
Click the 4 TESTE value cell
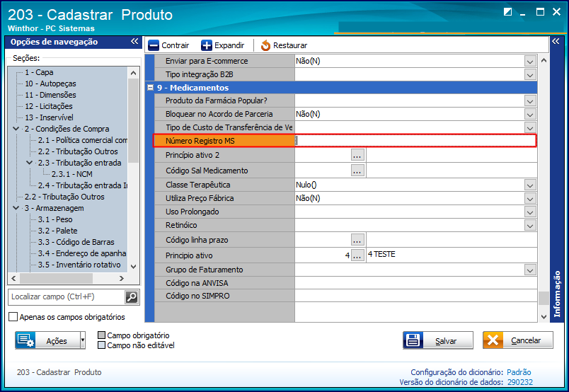coord(452,255)
